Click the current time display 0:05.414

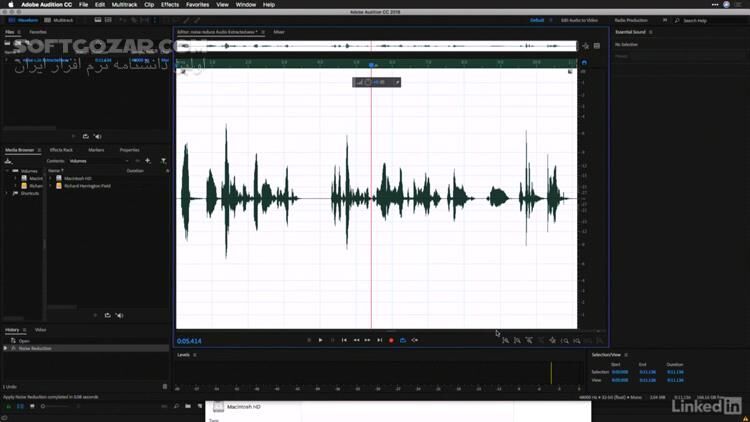tap(189, 341)
